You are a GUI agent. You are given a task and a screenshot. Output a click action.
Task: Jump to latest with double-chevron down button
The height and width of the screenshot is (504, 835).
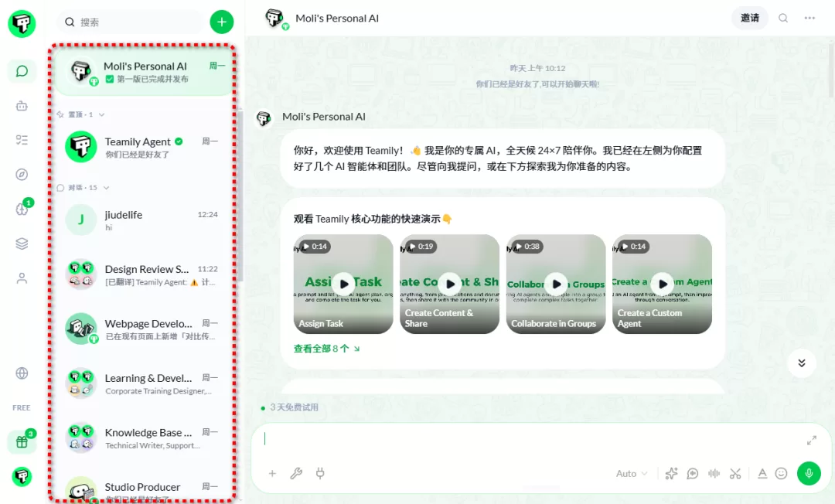tap(802, 363)
